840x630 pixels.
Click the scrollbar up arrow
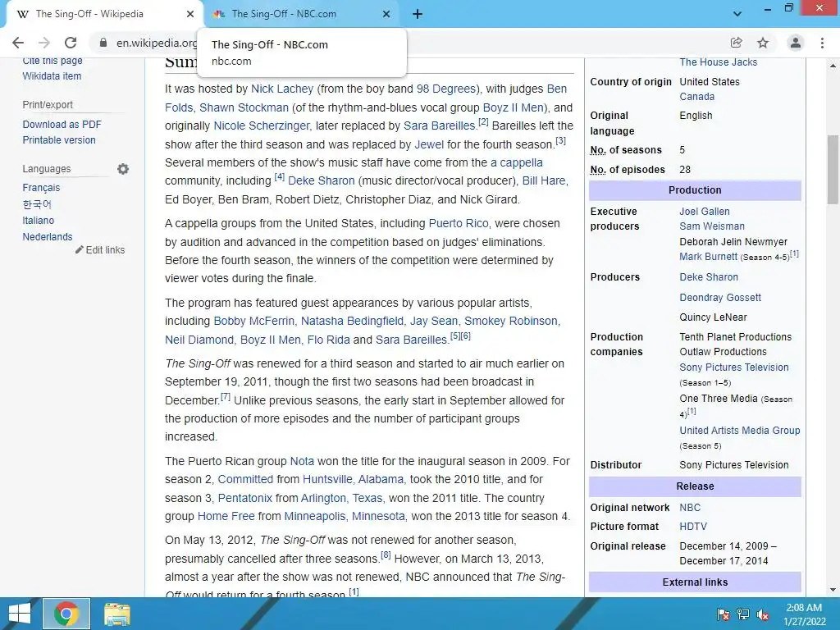pos(833,66)
